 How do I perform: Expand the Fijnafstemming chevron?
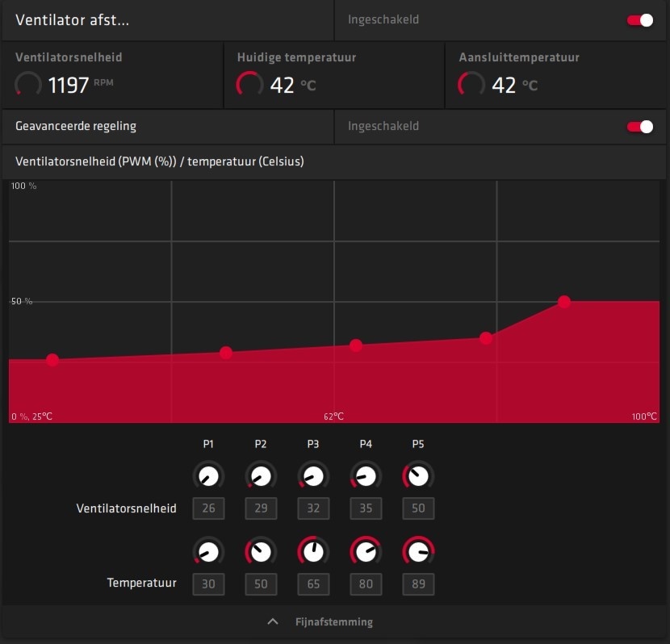click(x=273, y=621)
